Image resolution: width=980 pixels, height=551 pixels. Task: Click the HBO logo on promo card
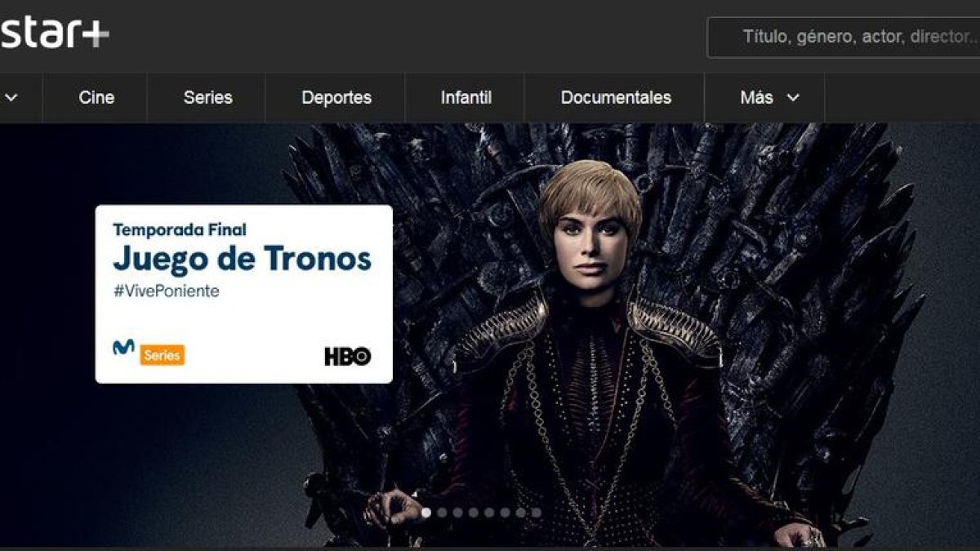(x=348, y=356)
